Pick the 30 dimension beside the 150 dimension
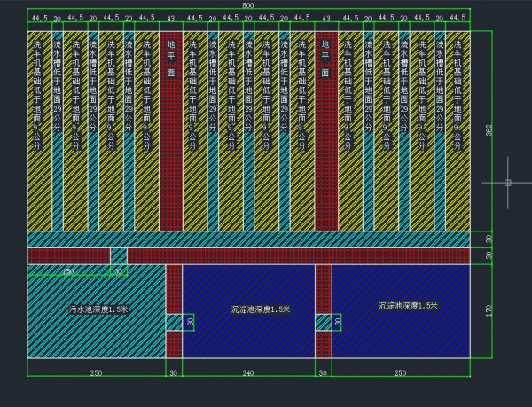The width and height of the screenshot is (532, 407). point(118,271)
